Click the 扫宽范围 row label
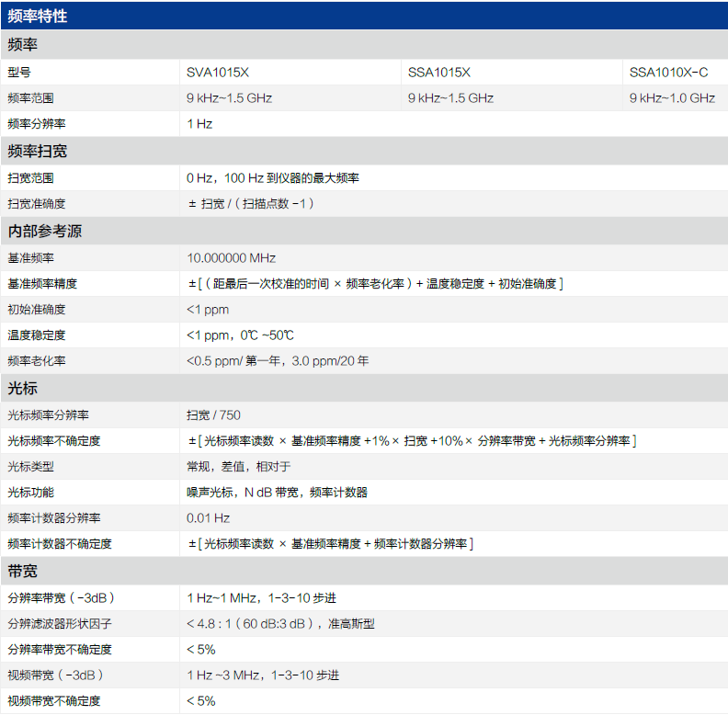The width and height of the screenshot is (728, 715). point(30,177)
